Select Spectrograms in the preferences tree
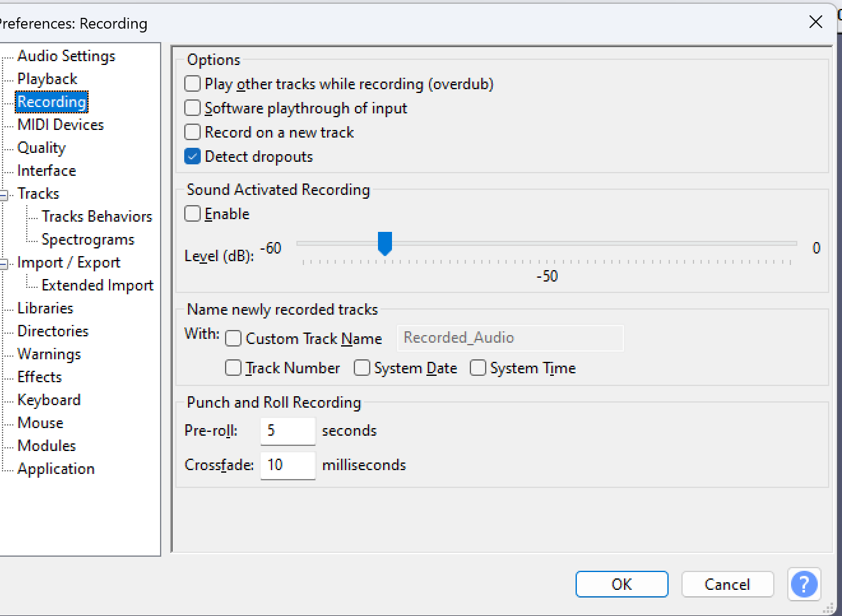The image size is (842, 616). [88, 240]
